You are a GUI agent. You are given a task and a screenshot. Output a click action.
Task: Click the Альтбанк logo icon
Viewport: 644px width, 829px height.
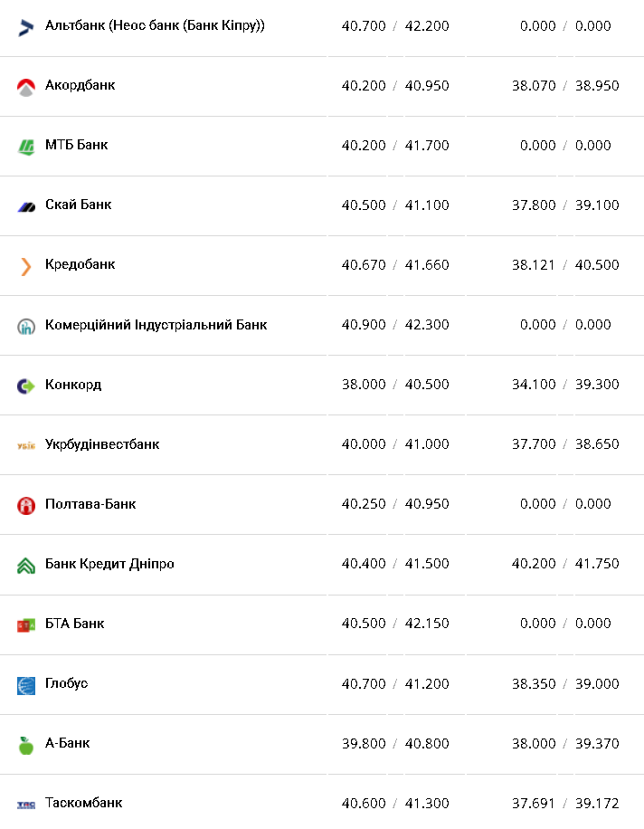coord(25,27)
